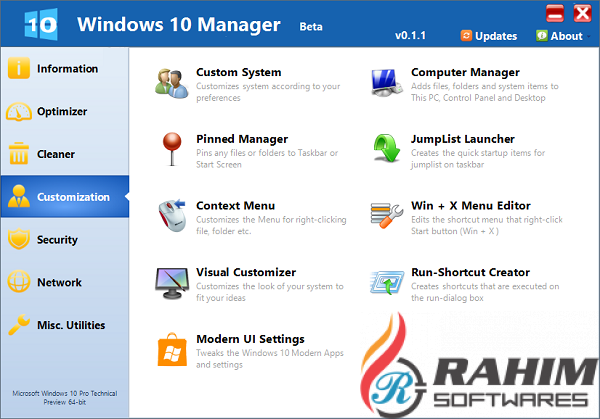The image size is (600, 419).
Task: Open Modern UI Settings title link
Action: [x=250, y=339]
